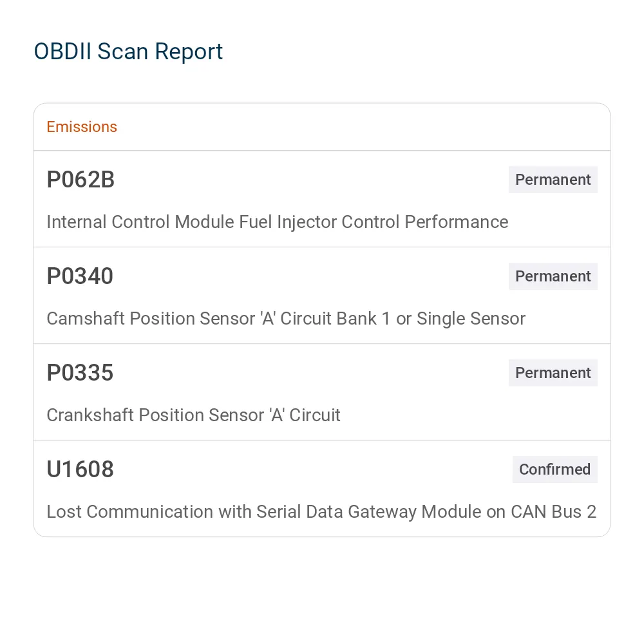Click the P062B row in the list
This screenshot has height=644, width=644.
[x=322, y=199]
